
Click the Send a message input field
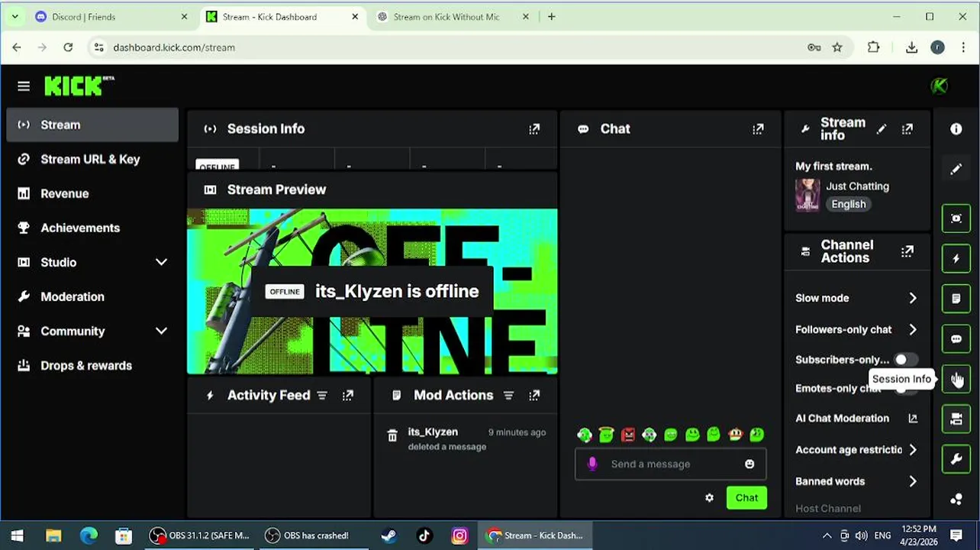[670, 464]
